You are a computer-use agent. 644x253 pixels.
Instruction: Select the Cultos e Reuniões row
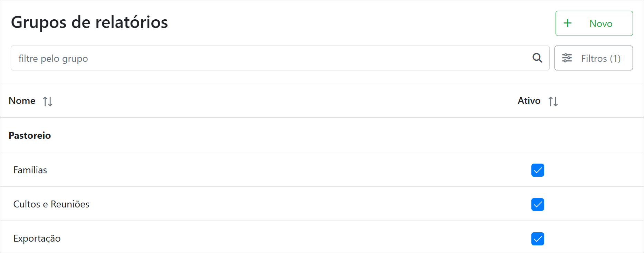51,204
